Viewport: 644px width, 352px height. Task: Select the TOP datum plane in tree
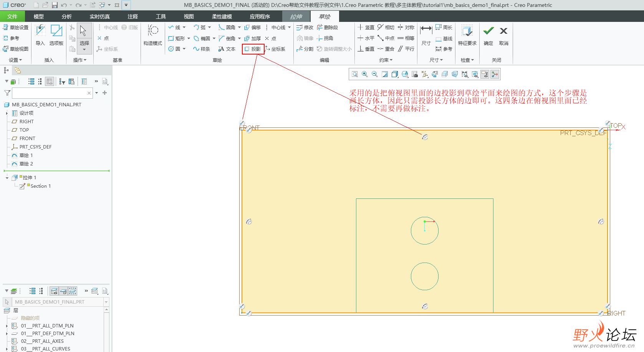click(20, 130)
